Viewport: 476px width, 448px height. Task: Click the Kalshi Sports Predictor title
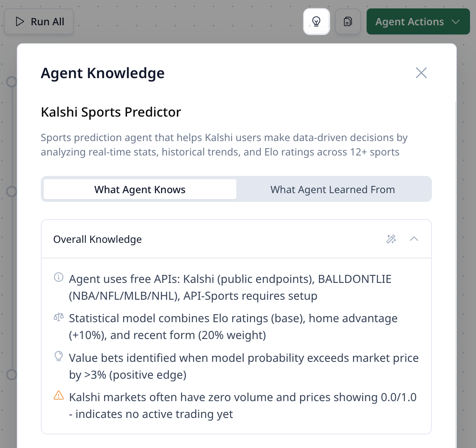[111, 112]
